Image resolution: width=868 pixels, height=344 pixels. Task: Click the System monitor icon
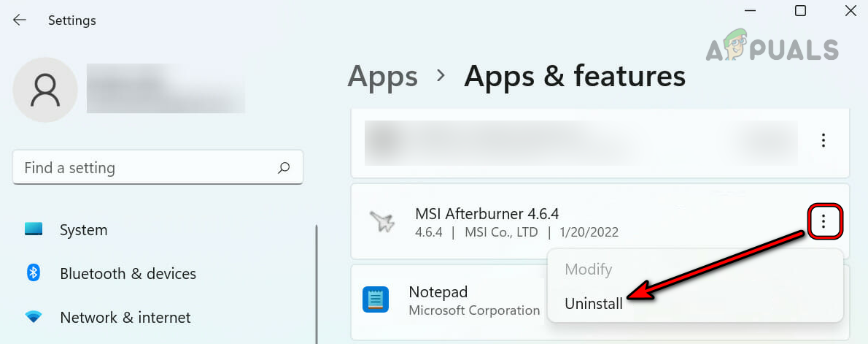pyautogui.click(x=34, y=229)
